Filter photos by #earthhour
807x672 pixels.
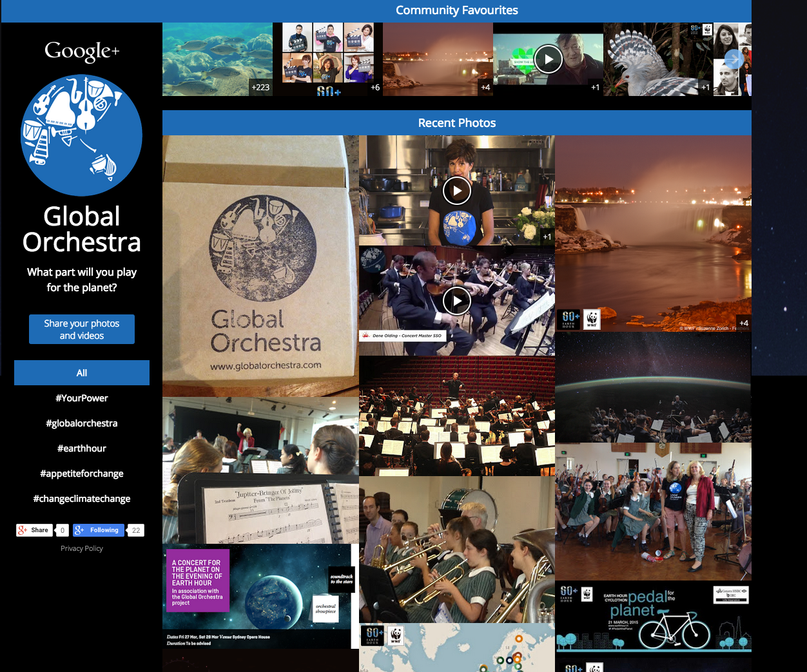pyautogui.click(x=82, y=448)
